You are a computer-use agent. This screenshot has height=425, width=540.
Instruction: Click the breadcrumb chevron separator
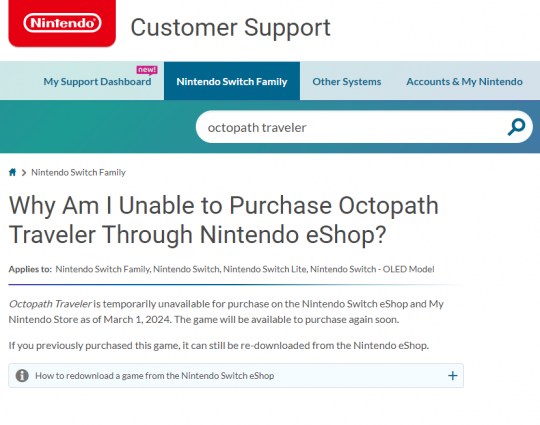click(x=24, y=173)
